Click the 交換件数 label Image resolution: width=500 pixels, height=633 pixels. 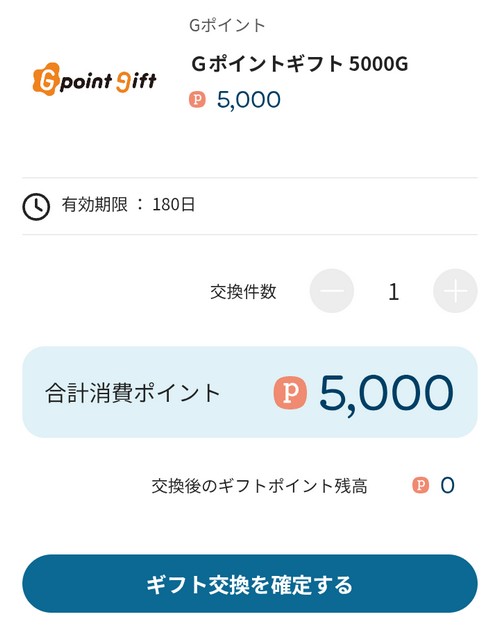pyautogui.click(x=243, y=291)
